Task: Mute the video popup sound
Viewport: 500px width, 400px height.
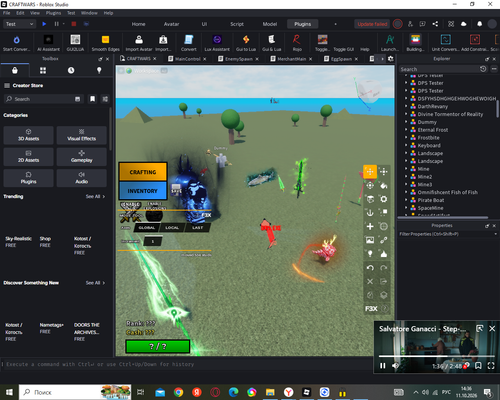Action: click(395, 366)
